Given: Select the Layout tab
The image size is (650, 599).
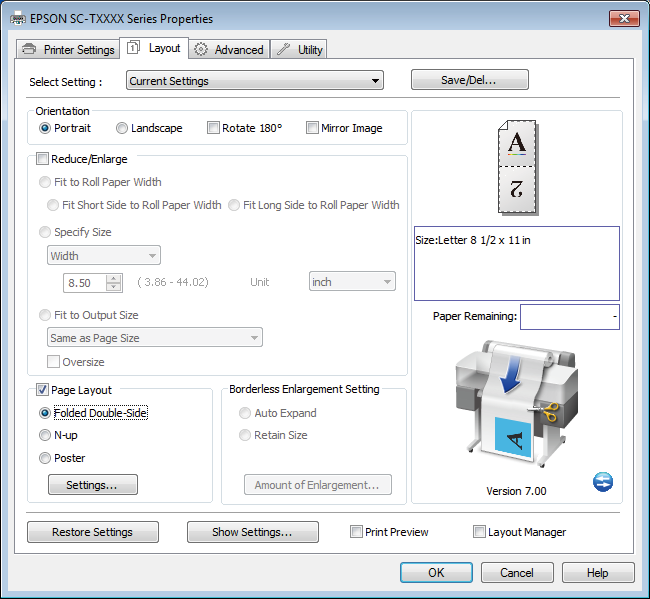Looking at the screenshot, I should coord(154,48).
